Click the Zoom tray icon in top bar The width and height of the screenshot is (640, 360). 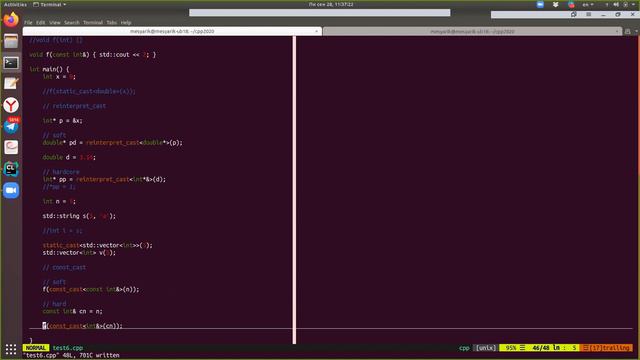click(540, 4)
